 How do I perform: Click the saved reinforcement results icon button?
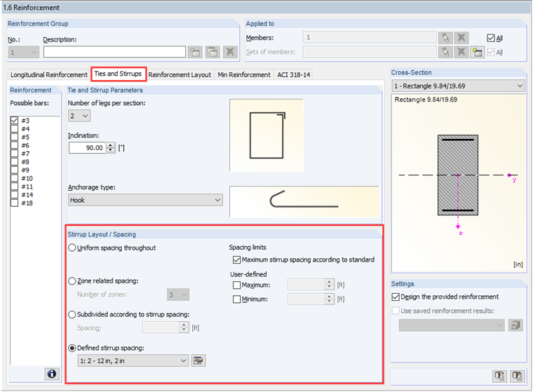[x=515, y=325]
